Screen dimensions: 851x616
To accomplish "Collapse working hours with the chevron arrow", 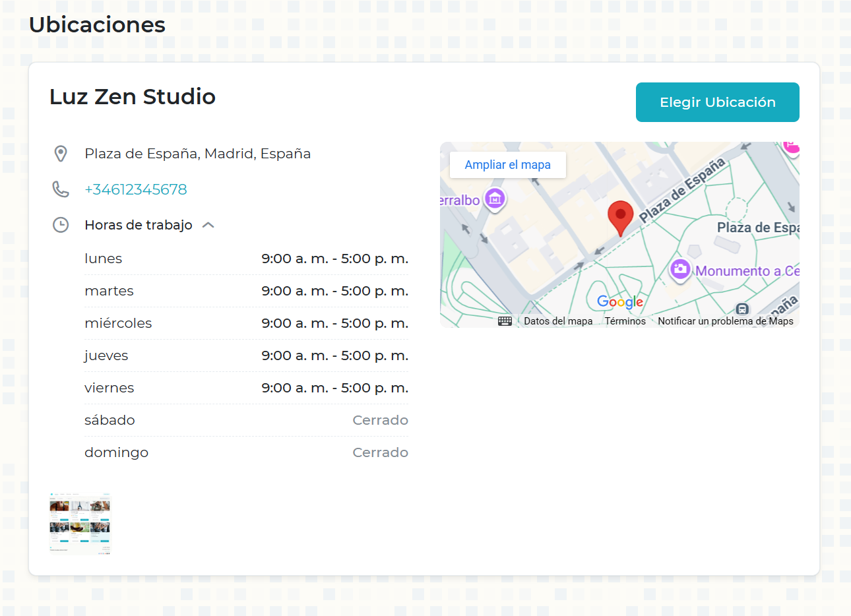I will [208, 225].
